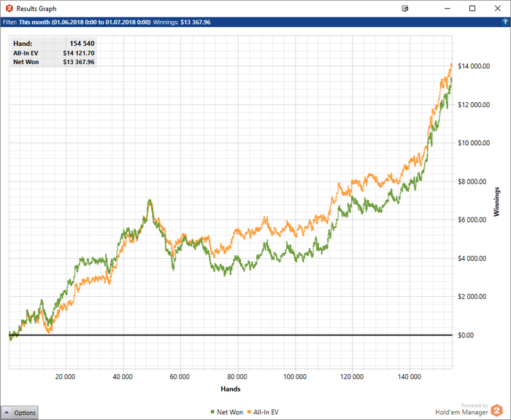Click the Hand 154 540 value
This screenshot has height=420, width=511.
(82, 44)
